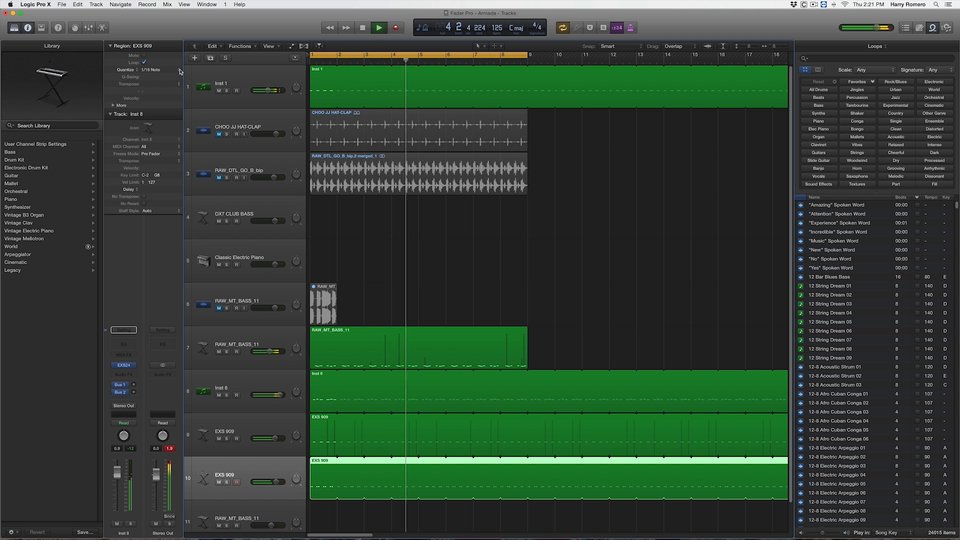Image resolution: width=960 pixels, height=540 pixels.
Task: Adjust the Inst 1 track volume slider
Action: (x=267, y=91)
